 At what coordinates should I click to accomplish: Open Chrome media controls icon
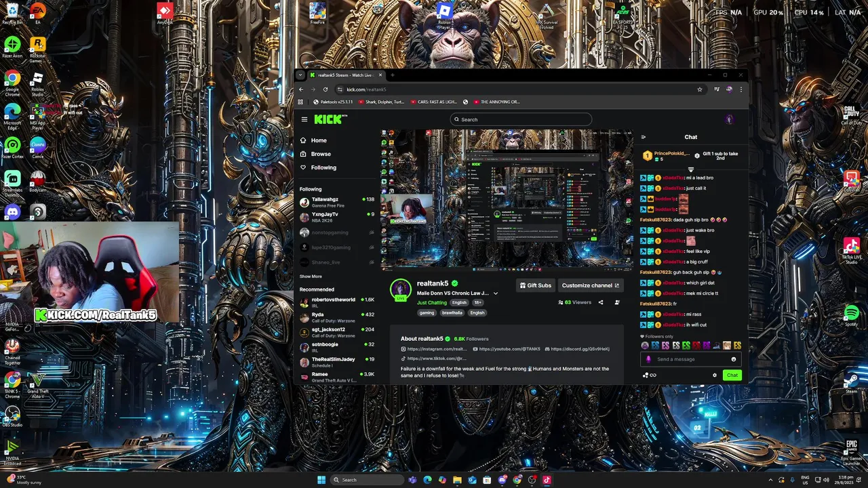(717, 89)
